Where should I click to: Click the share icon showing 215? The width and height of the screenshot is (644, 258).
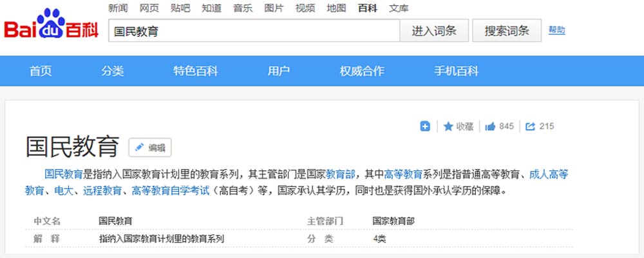tap(540, 126)
